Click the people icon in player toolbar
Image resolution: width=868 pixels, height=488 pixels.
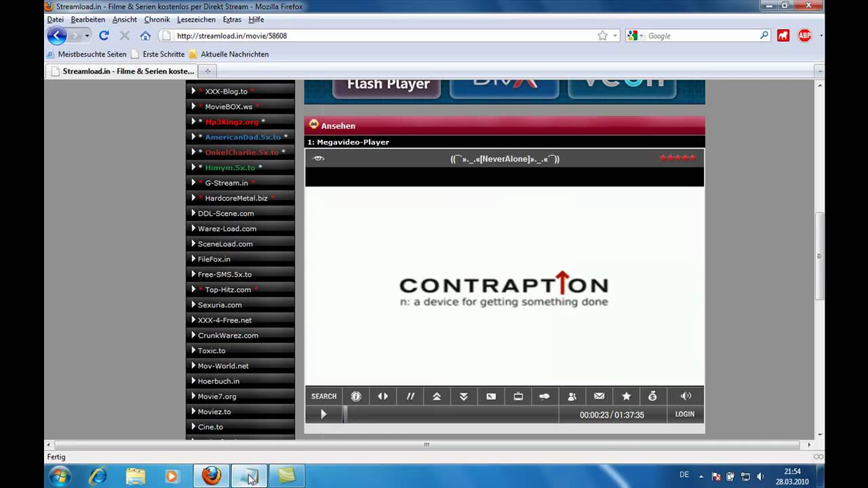[x=572, y=396]
